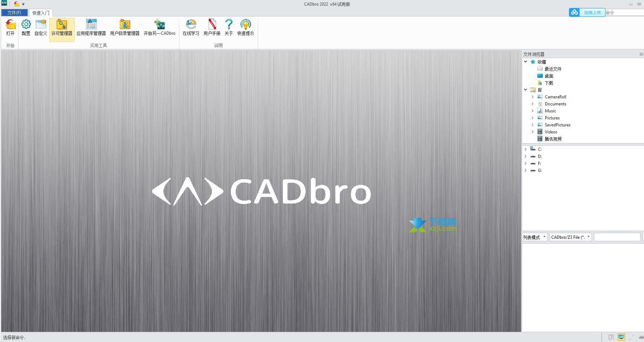644x342 pixels.
Task: Open the 用户目录管理器 user directory manager
Action: coord(125,28)
